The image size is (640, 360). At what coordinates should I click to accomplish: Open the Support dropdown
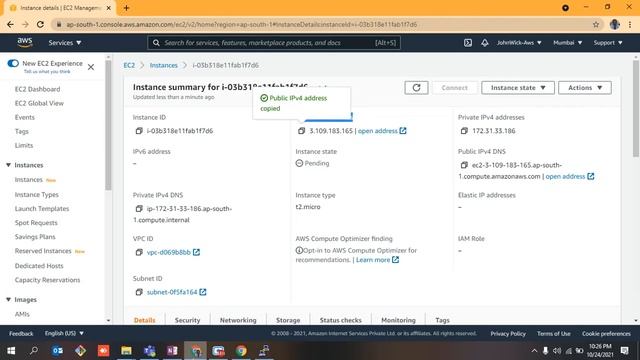pos(608,43)
